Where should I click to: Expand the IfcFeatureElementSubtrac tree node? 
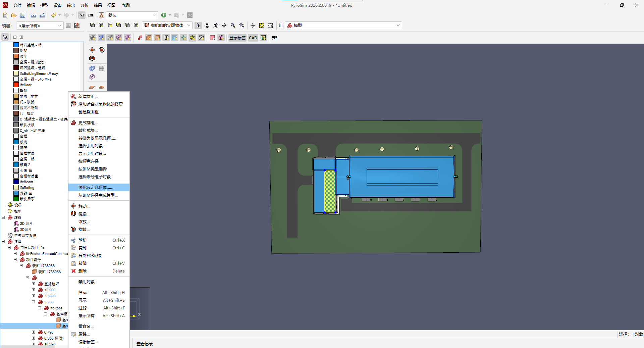click(x=15, y=254)
